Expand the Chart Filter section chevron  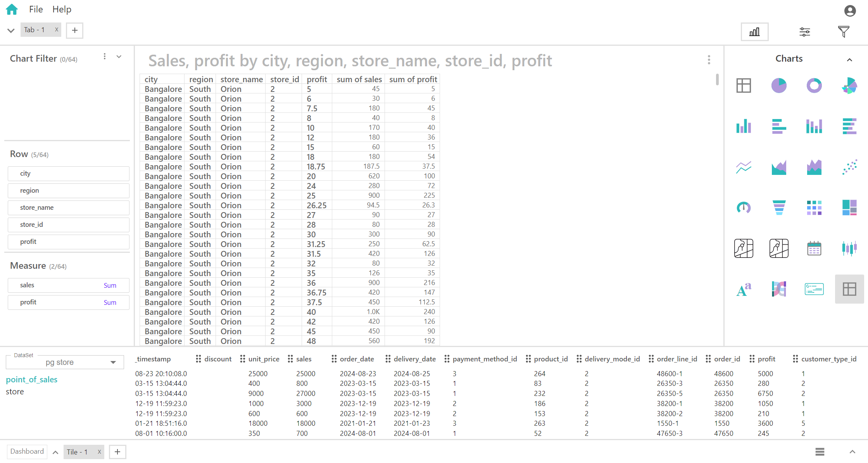coord(119,57)
